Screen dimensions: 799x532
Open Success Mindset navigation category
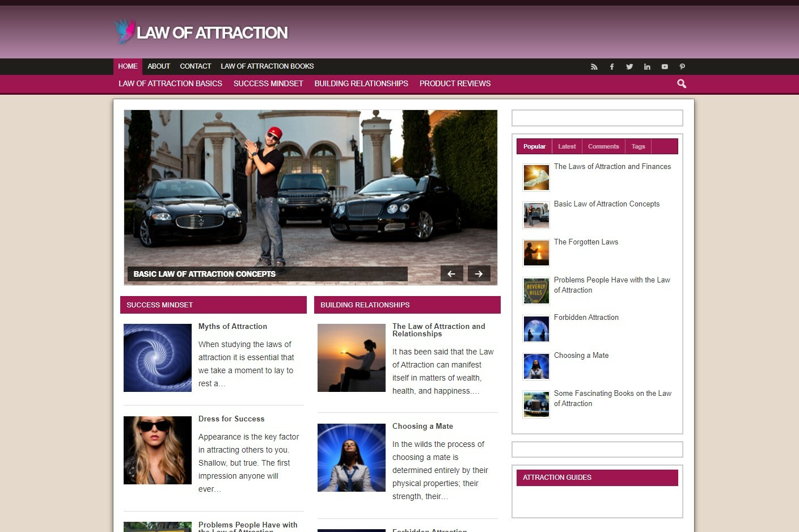pyautogui.click(x=268, y=83)
